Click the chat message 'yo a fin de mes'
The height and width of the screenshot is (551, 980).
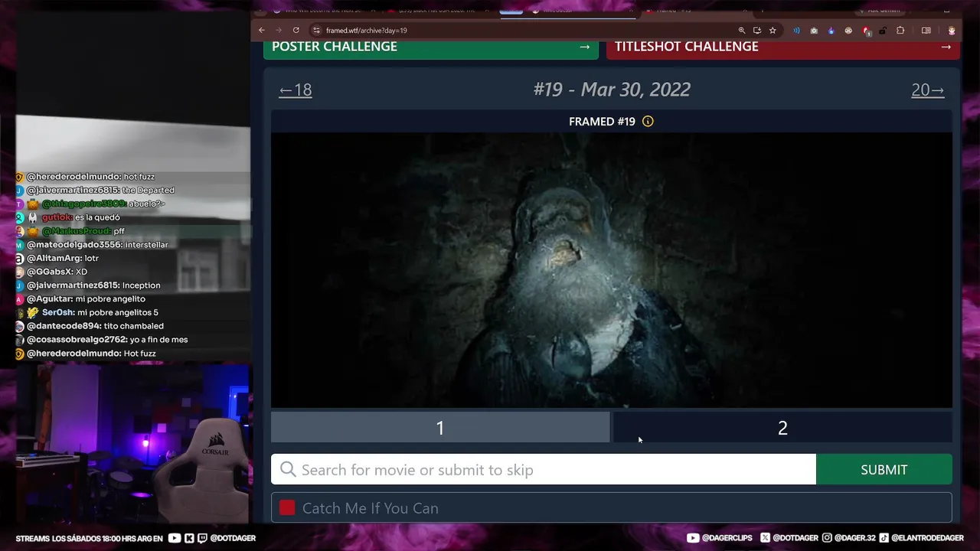[x=158, y=340]
